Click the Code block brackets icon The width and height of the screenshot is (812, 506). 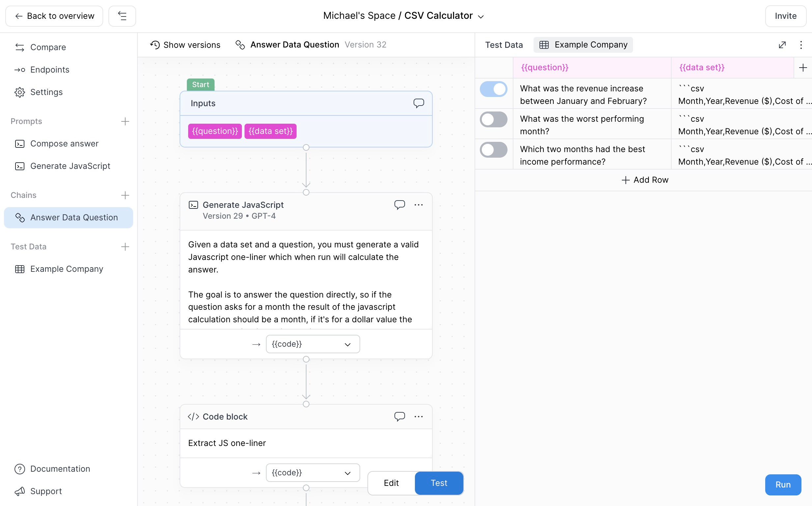click(193, 417)
